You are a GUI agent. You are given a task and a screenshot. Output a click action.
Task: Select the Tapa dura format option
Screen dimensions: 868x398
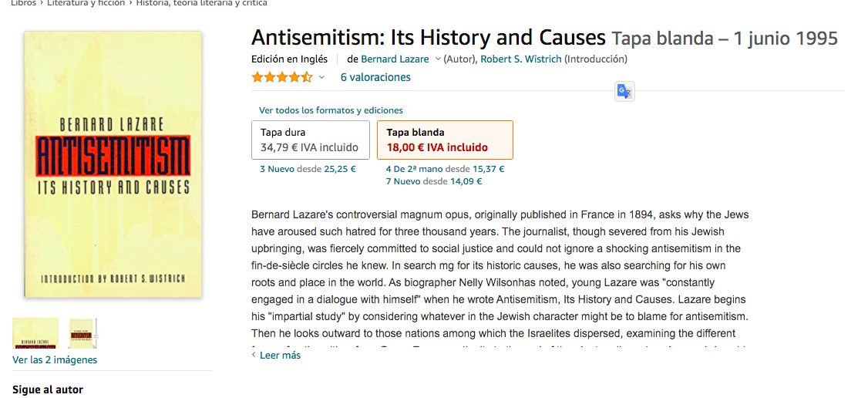[x=311, y=140]
